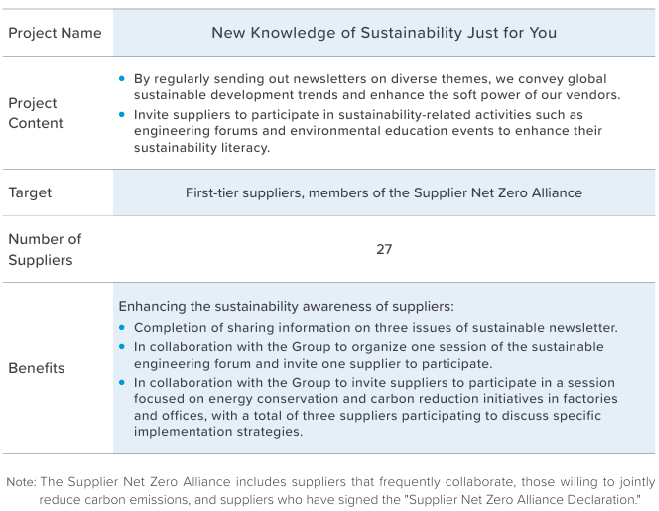
Task: Click the First-tier suppliers target text
Action: pos(384,193)
